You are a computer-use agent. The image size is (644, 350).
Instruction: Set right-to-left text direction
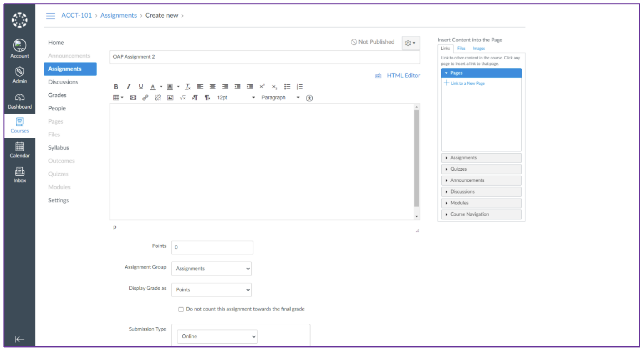coord(208,98)
